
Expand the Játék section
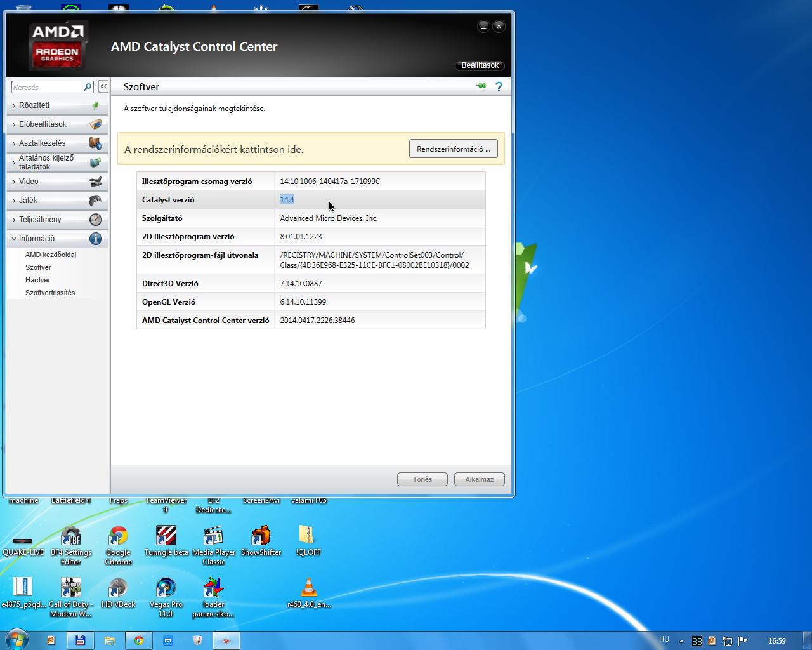57,201
